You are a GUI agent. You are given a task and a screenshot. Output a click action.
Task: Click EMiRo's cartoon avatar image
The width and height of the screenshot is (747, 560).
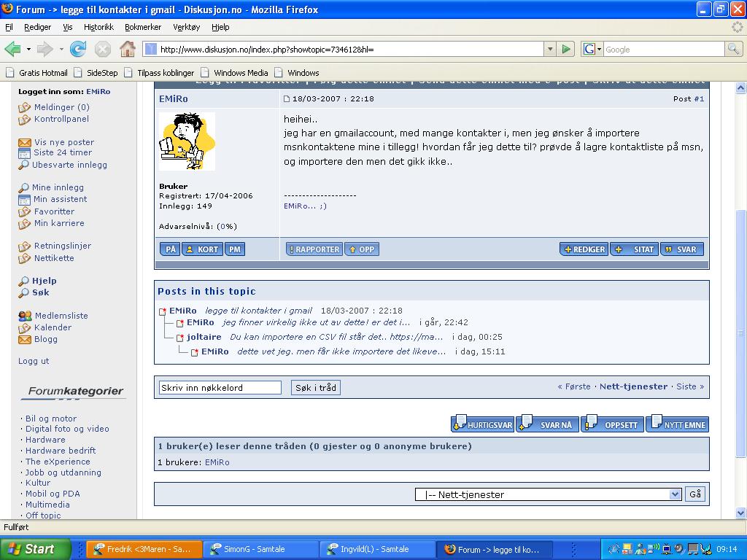[x=187, y=141]
